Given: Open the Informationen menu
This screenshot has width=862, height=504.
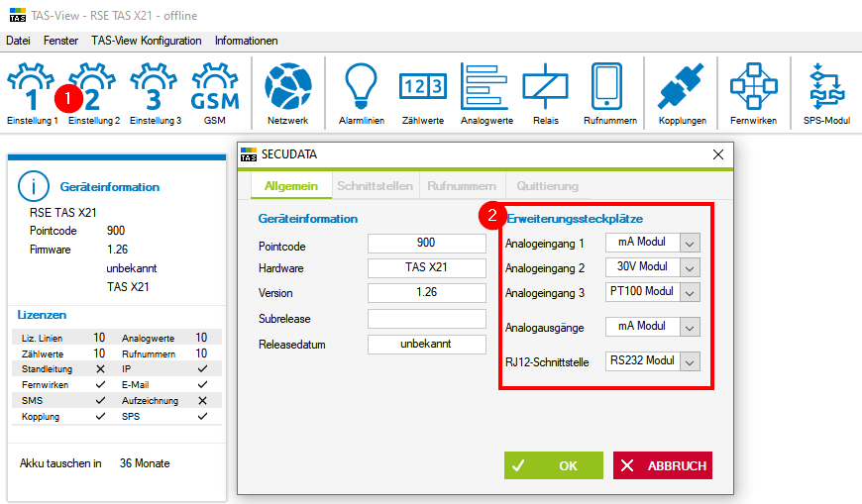Looking at the screenshot, I should coord(247,41).
